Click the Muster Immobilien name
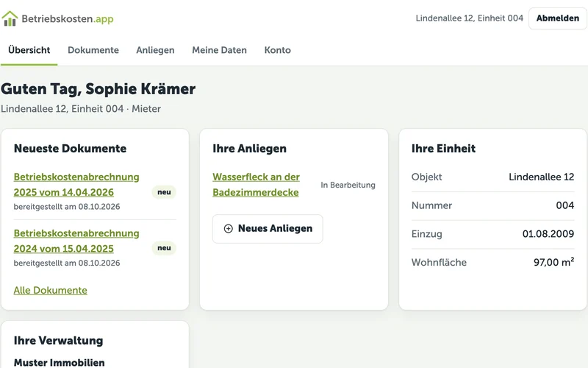The height and width of the screenshot is (368, 588). click(x=60, y=363)
